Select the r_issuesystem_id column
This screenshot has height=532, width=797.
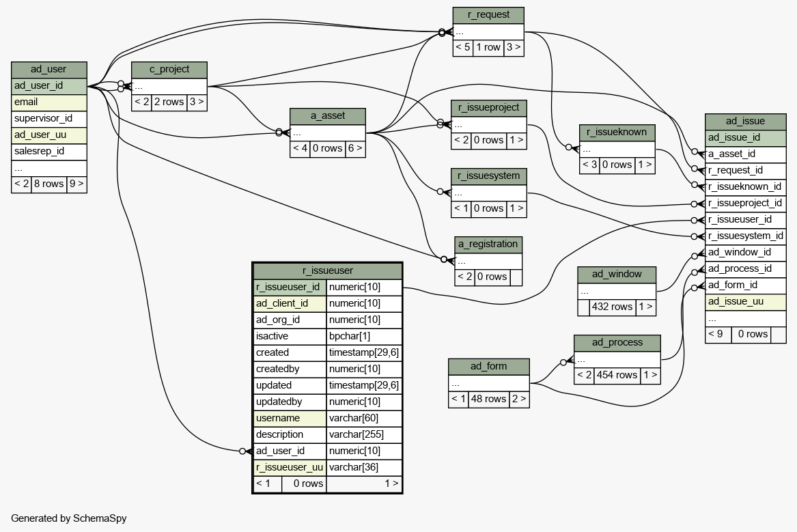coord(746,236)
